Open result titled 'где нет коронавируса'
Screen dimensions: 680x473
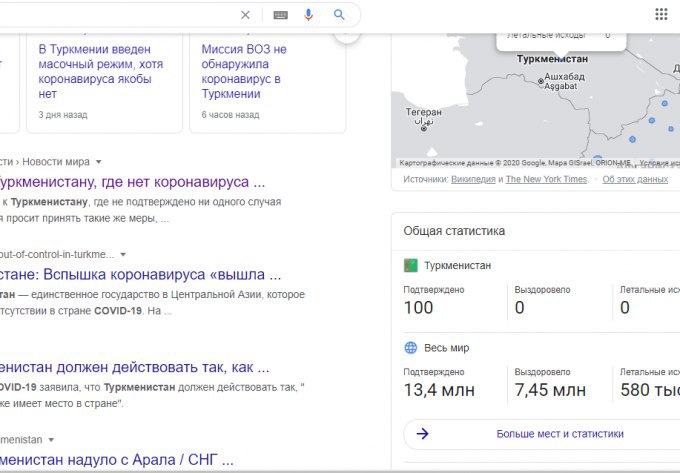click(x=132, y=182)
